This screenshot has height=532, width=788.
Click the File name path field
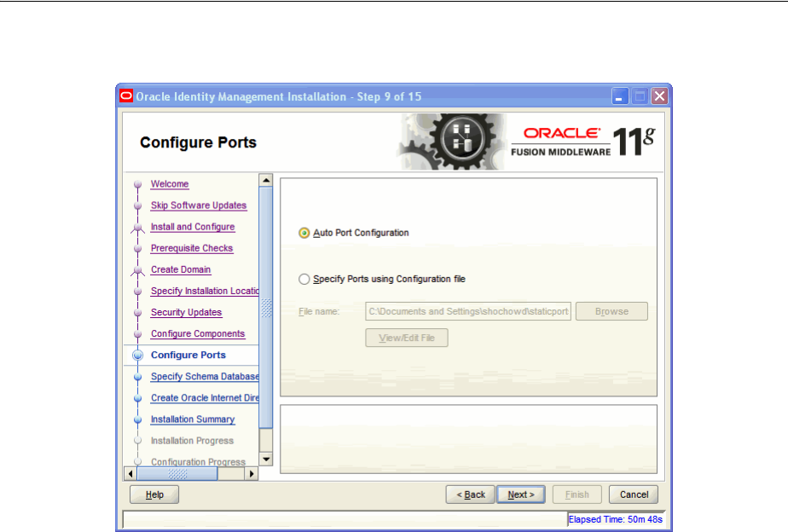coord(468,311)
